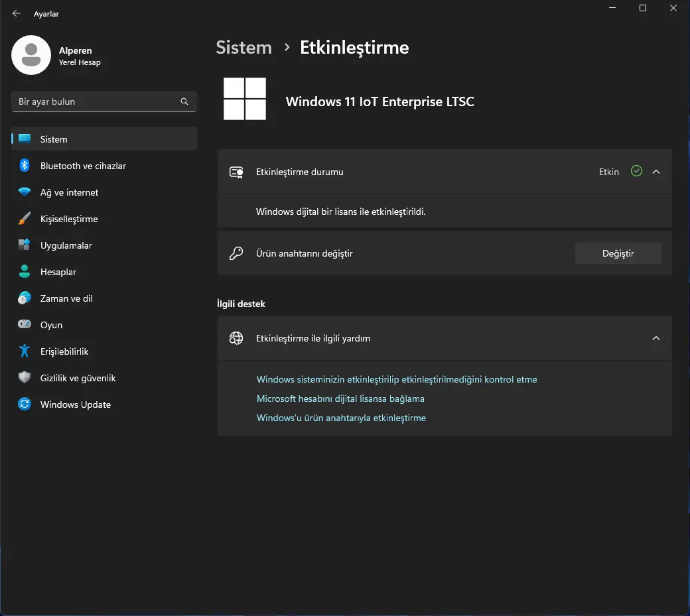Open link about checking Windows activation status
690x616 pixels.
(397, 379)
